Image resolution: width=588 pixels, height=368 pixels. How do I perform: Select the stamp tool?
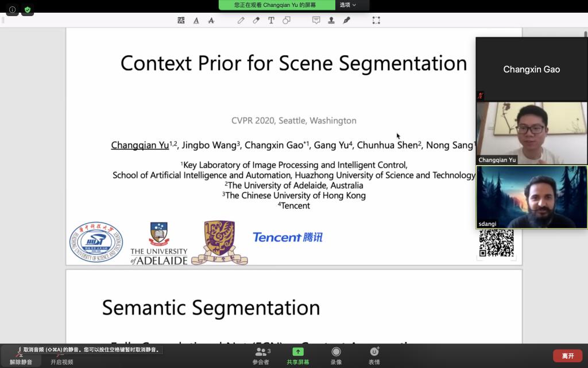[x=331, y=20]
